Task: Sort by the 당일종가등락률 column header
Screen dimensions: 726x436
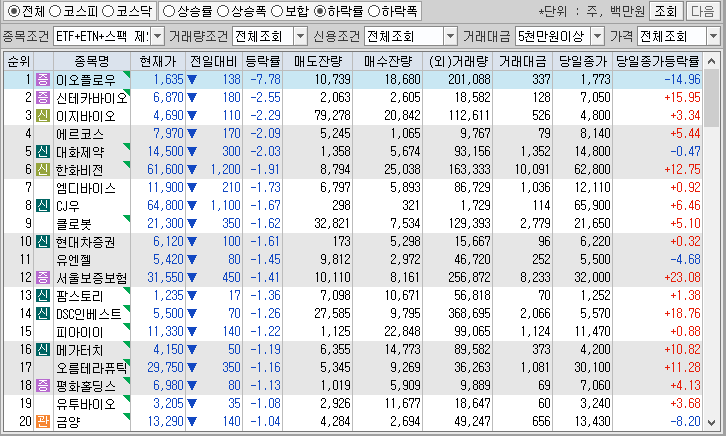Action: click(x=657, y=61)
